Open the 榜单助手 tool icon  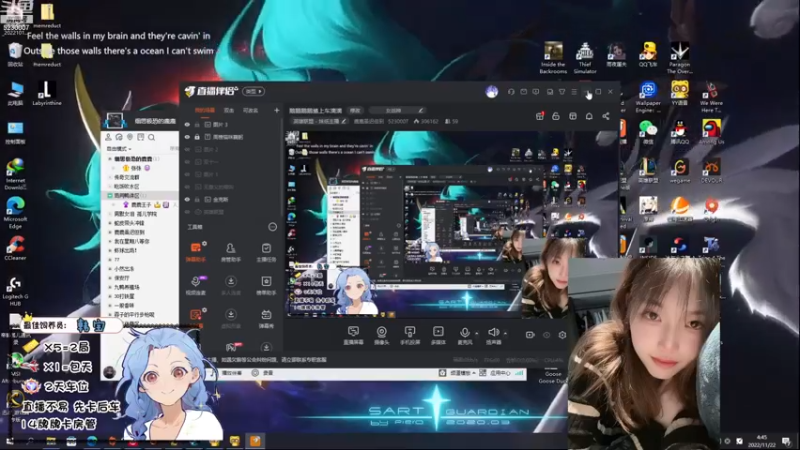coord(266,285)
